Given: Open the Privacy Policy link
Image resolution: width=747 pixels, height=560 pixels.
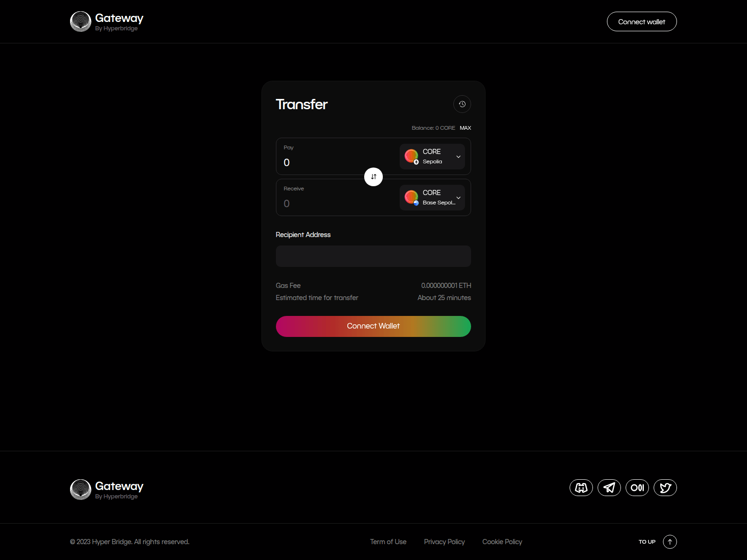Looking at the screenshot, I should (444, 542).
